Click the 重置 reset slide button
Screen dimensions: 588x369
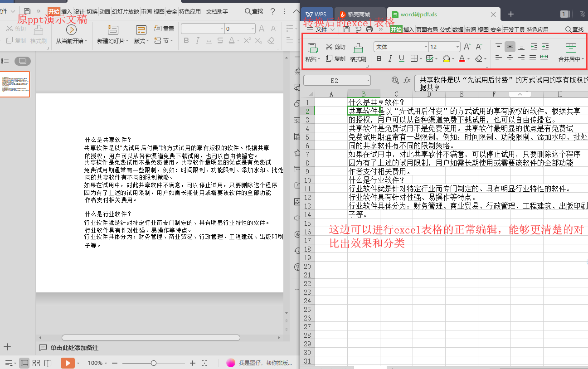(165, 29)
